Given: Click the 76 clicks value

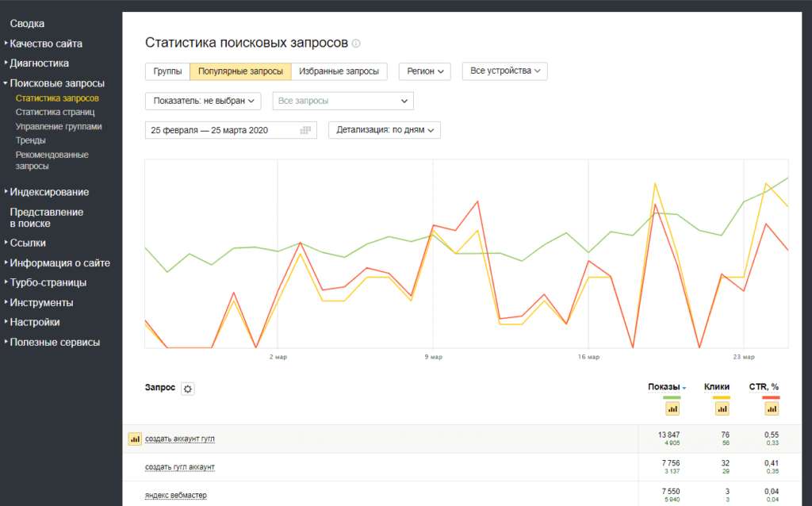Looking at the screenshot, I should 725,435.
